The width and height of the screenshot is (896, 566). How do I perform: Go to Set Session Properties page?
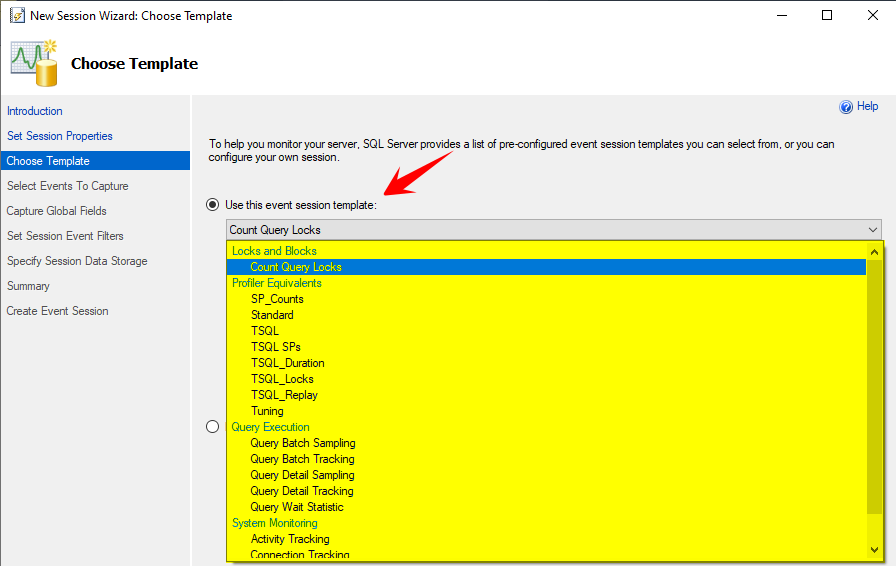tap(59, 136)
